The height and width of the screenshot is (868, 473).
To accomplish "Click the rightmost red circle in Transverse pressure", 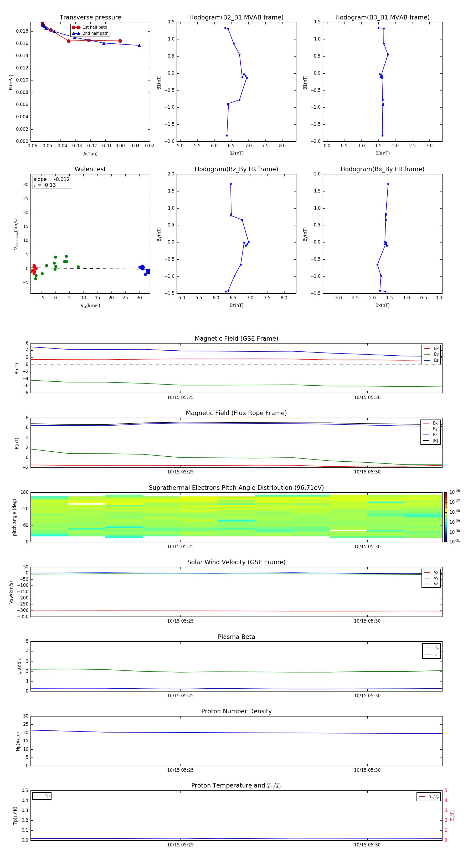I will 120,41.
